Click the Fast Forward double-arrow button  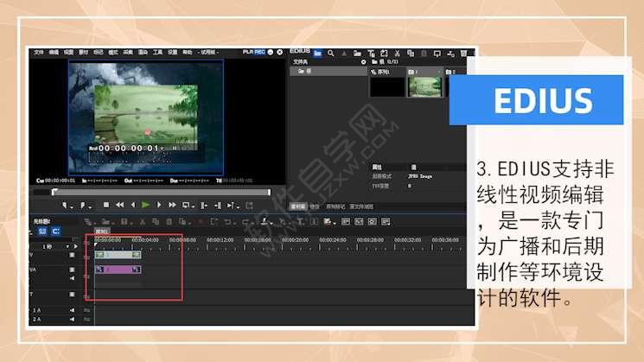coord(172,205)
